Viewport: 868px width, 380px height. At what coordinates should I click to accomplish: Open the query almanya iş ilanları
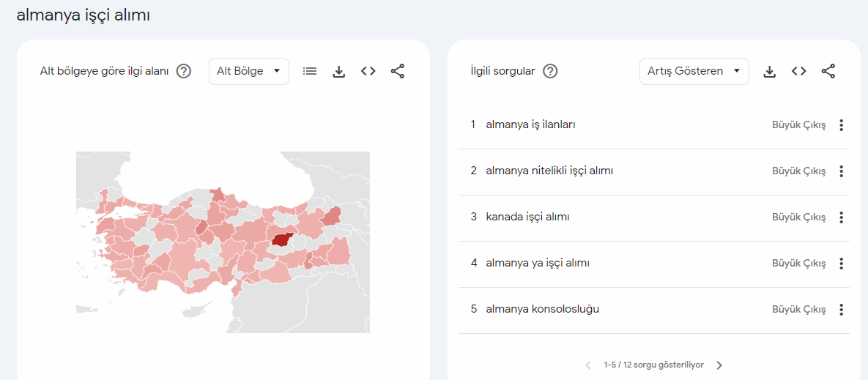pos(530,125)
